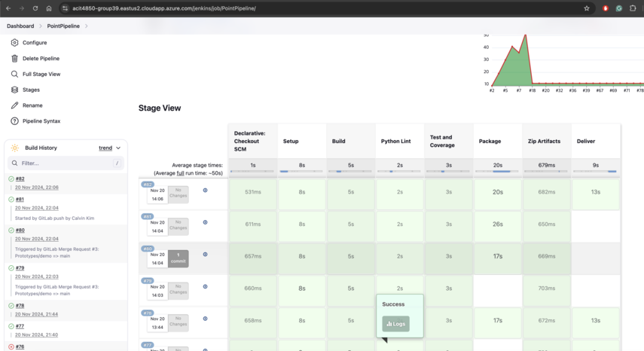This screenshot has width=644, height=351.
Task: Open the PointPipeline breadcrumb arrow menu
Action: [87, 26]
